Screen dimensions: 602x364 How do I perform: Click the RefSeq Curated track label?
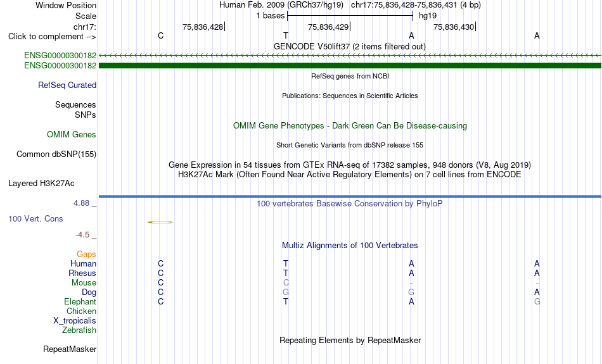[67, 85]
